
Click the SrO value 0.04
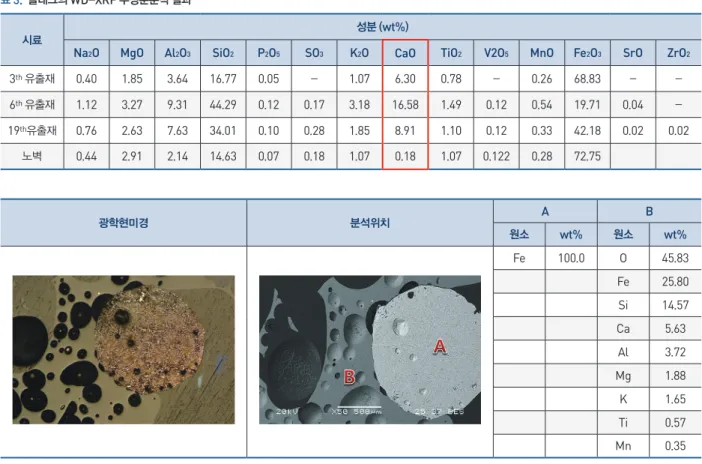[x=633, y=105]
